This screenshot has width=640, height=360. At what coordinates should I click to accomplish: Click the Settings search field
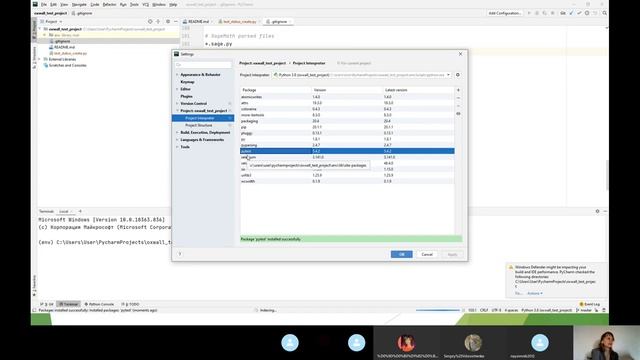[x=203, y=65]
